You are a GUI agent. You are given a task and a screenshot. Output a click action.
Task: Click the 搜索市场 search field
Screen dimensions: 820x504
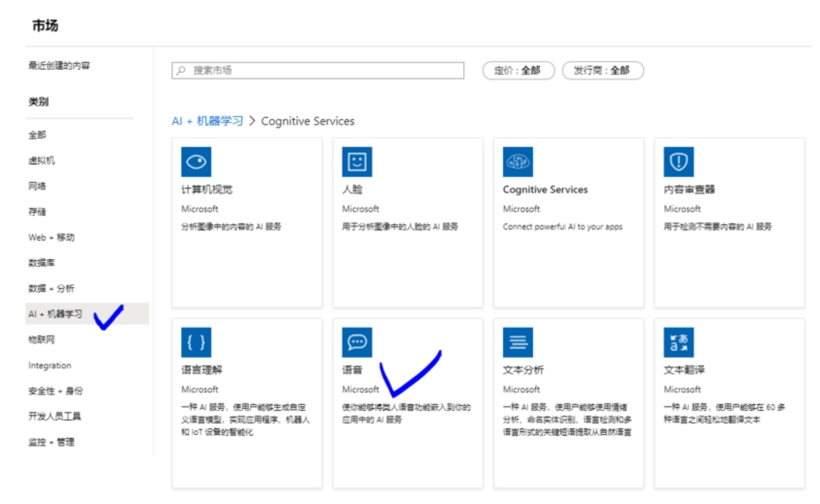[x=318, y=70]
